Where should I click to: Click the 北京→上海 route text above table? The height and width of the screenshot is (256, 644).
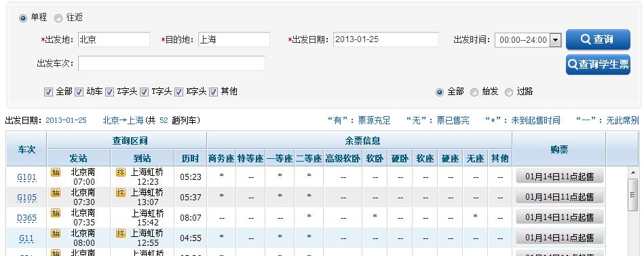tap(123, 120)
